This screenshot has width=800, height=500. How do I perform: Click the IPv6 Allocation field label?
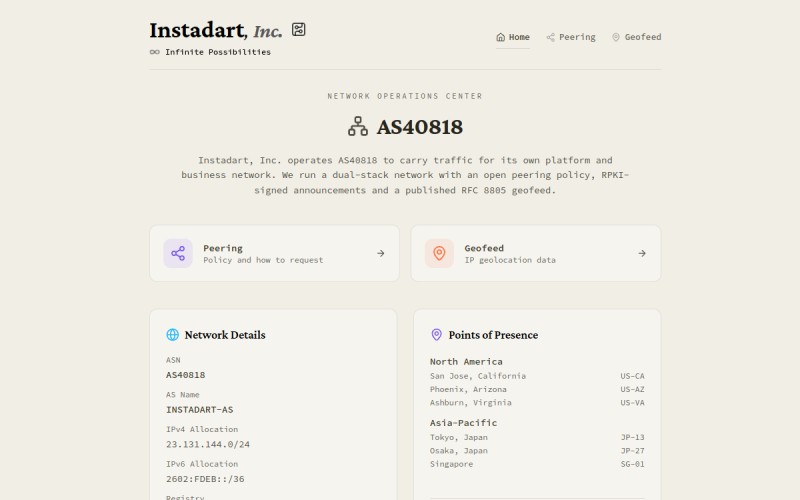[202, 464]
